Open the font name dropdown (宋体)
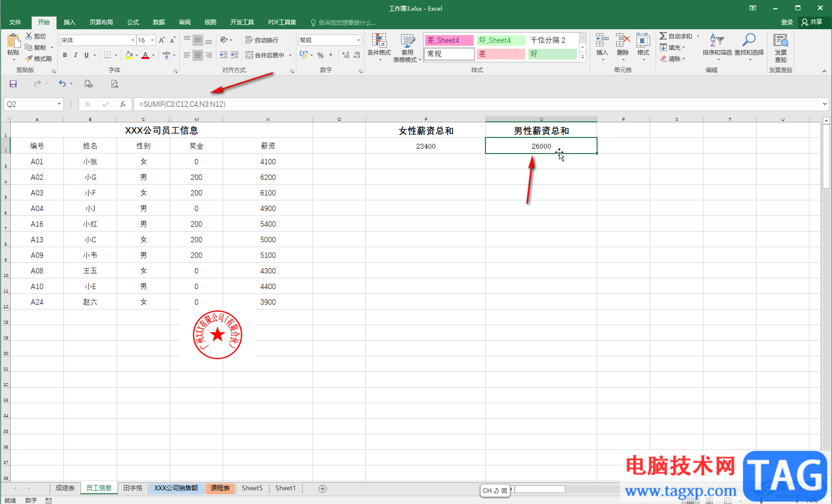 tap(133, 40)
